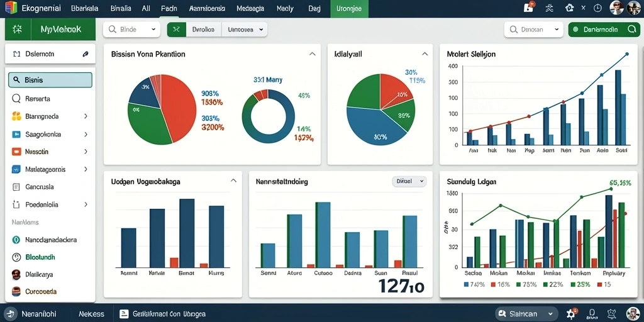The height and width of the screenshot is (322, 644).
Task: Click the Uantovea dropdown button
Action: (x=245, y=30)
